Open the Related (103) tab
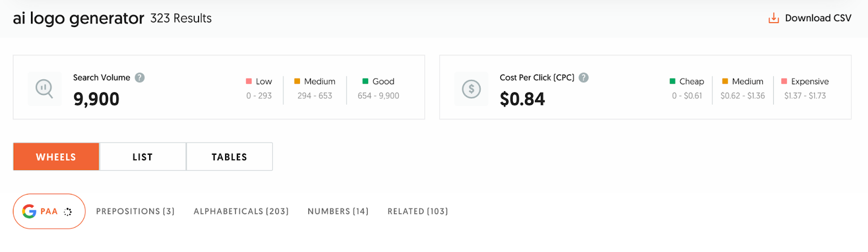 pos(418,211)
